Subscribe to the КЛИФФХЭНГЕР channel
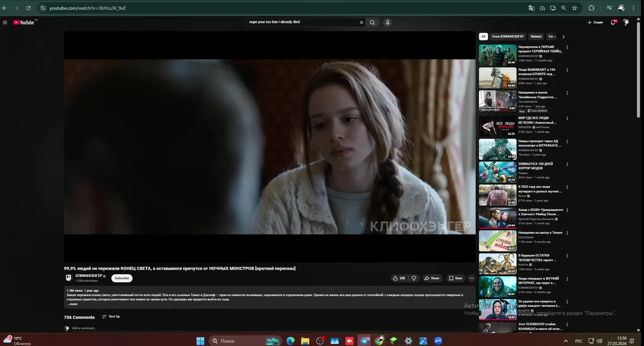 point(122,278)
